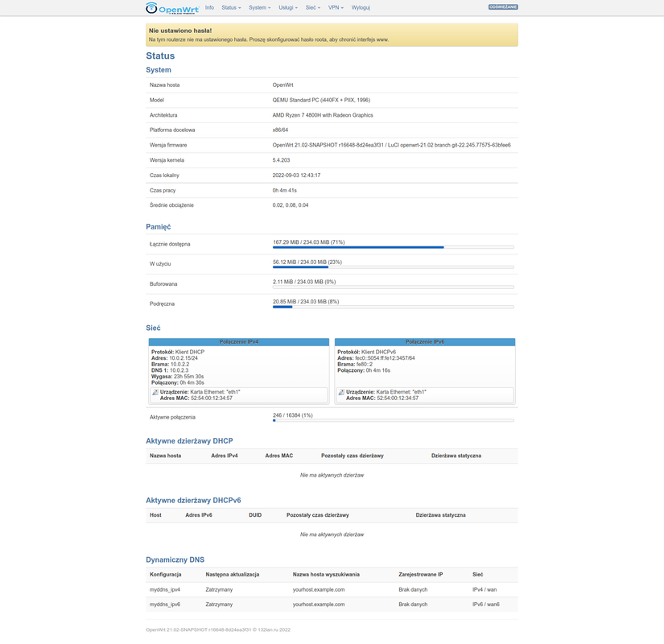Click the Aktywne dzierżawy DHCPv6 heading

tap(193, 501)
